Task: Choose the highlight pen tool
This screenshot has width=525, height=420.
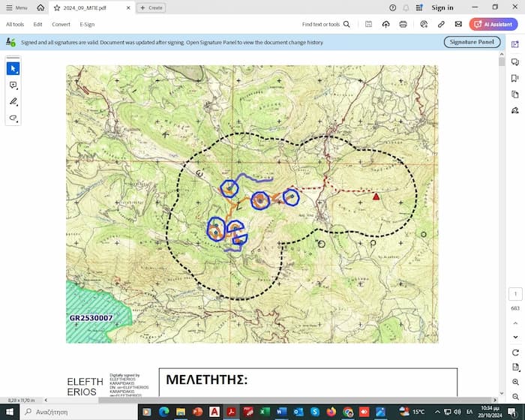Action: click(x=13, y=101)
